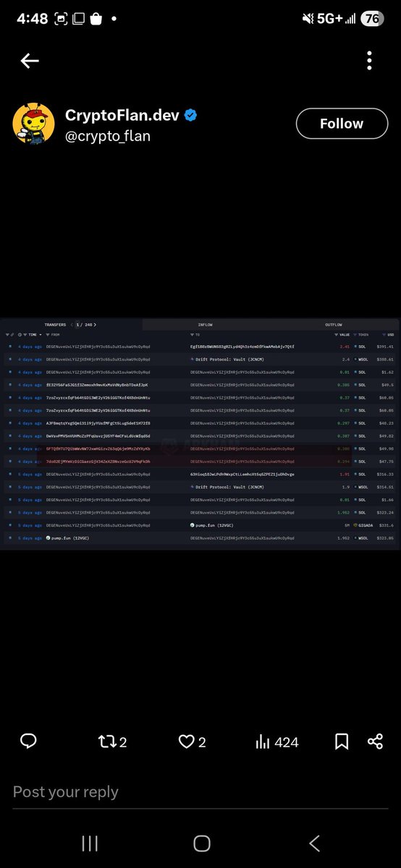Viewport: 401px width, 868px height.
Task: Open CryptoFlan.dev's bee avatar profile picture
Action: pyautogui.click(x=33, y=124)
